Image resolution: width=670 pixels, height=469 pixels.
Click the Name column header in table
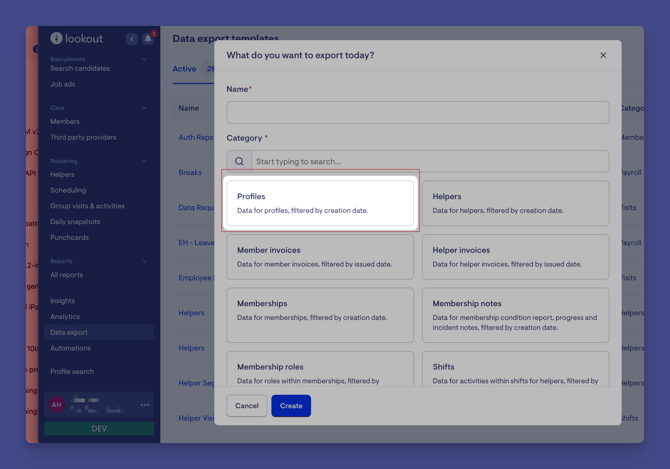pos(188,108)
